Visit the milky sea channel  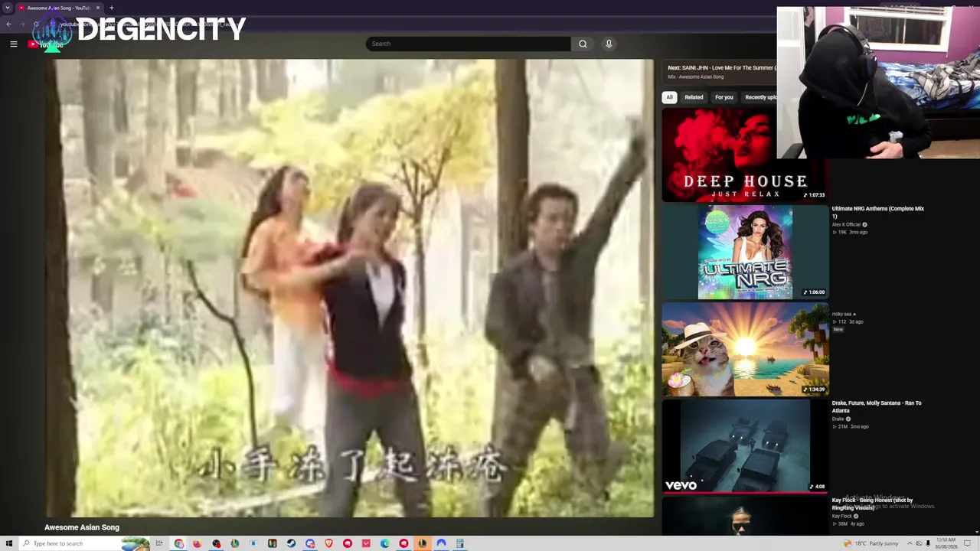[842, 314]
